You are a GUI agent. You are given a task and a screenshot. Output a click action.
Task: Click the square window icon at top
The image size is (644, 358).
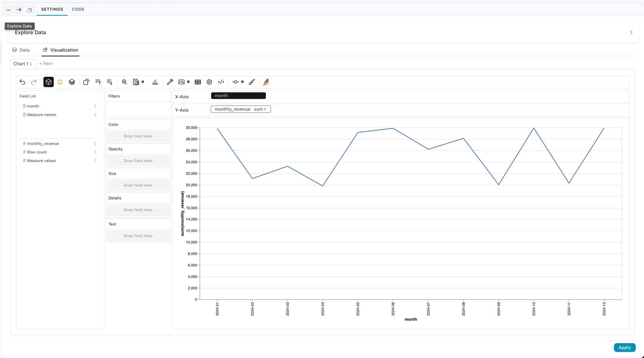point(30,10)
